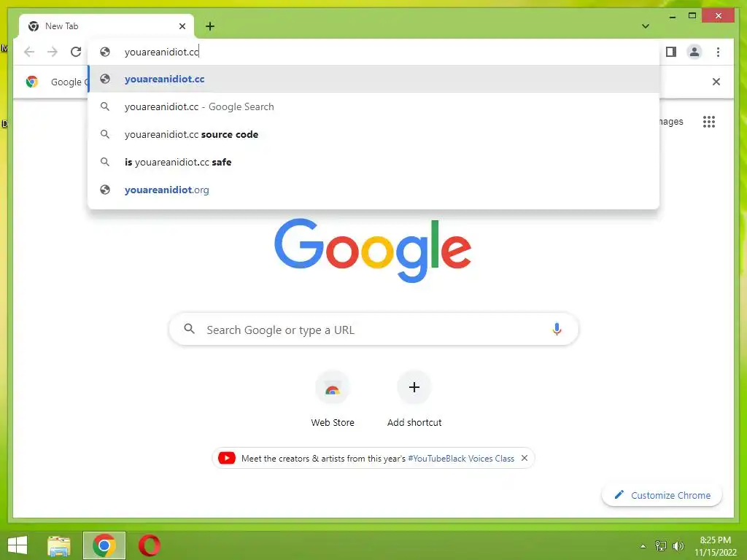Image resolution: width=747 pixels, height=560 pixels.
Task: Click the Add shortcut button
Action: click(414, 399)
